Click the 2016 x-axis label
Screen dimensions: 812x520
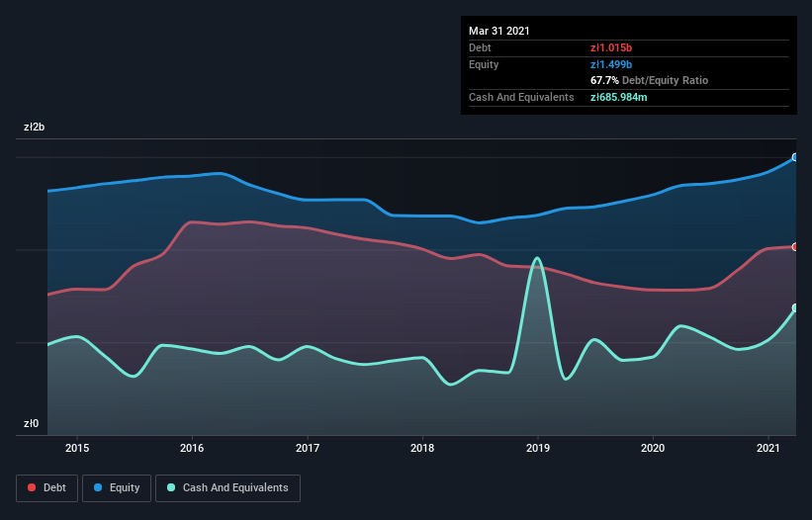tap(192, 448)
